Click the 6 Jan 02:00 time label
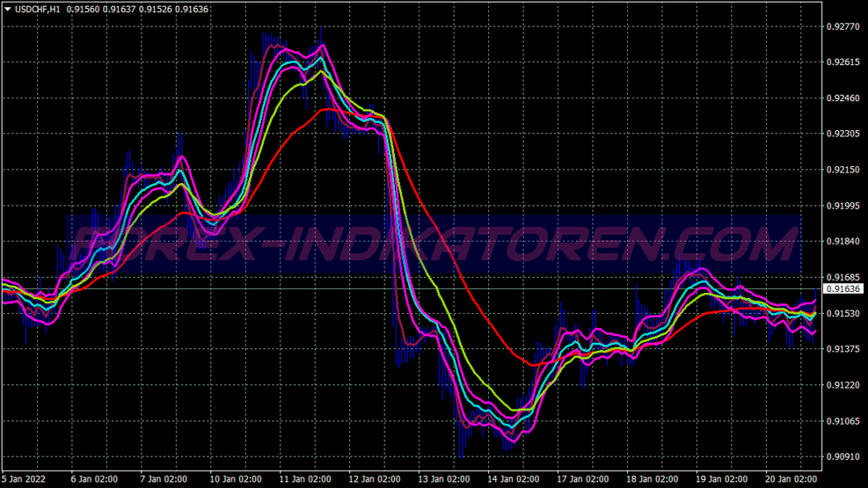The height and width of the screenshot is (488, 868). (x=94, y=479)
